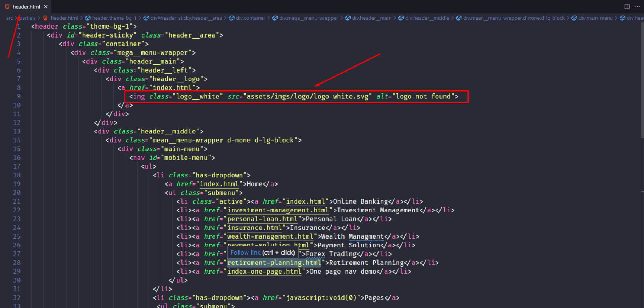Image resolution: width=644 pixels, height=308 pixels.
Task: Click 'Follow link' in the hover tooltip
Action: (245, 252)
